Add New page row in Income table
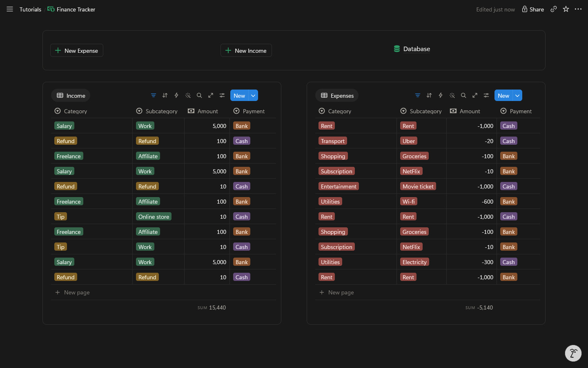 click(x=163, y=292)
